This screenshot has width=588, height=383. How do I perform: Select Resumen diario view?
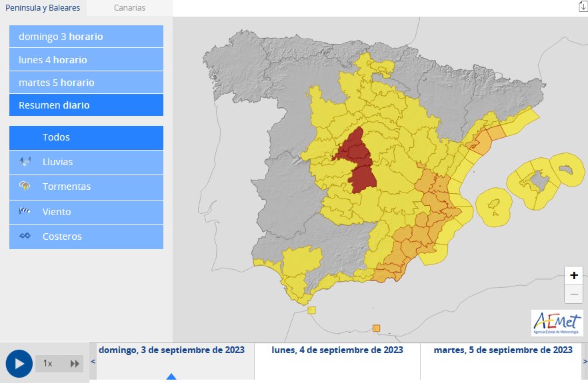coord(86,105)
